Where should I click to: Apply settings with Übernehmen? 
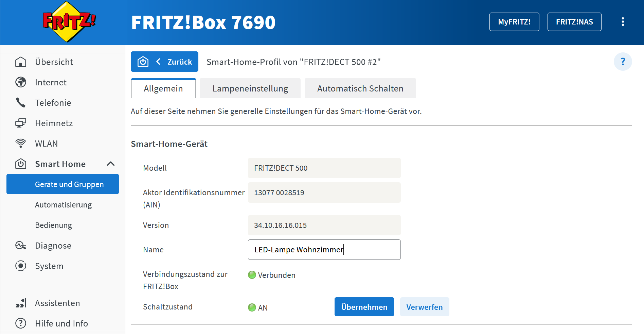364,307
